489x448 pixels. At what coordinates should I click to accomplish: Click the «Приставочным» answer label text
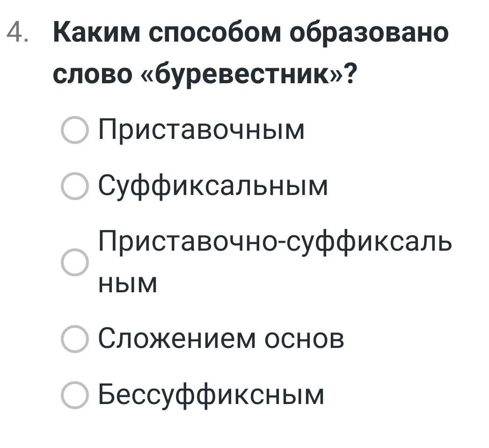(x=201, y=130)
